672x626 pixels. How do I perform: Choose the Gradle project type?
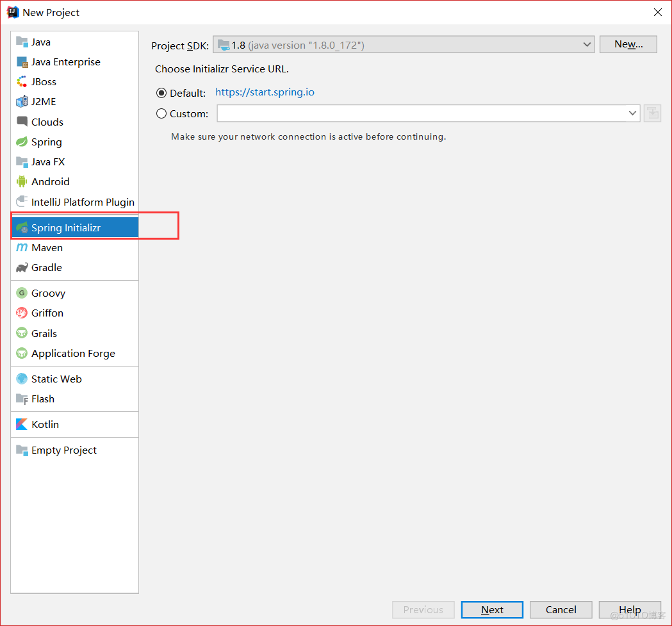74,268
